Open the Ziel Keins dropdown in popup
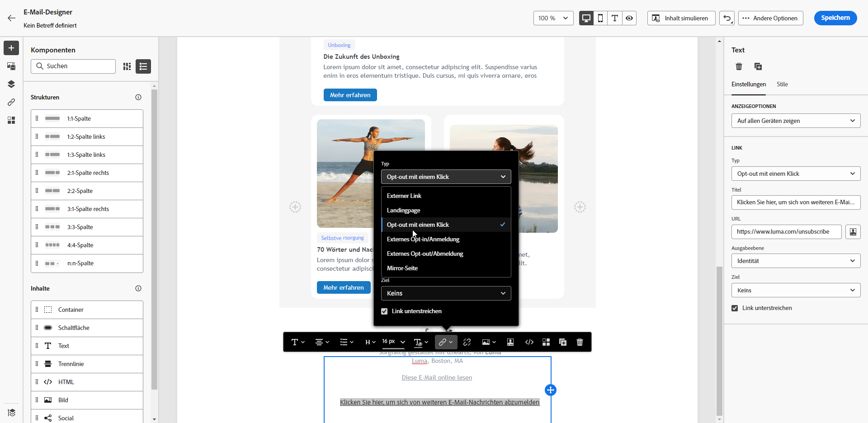Image resolution: width=868 pixels, height=423 pixels. 446,293
